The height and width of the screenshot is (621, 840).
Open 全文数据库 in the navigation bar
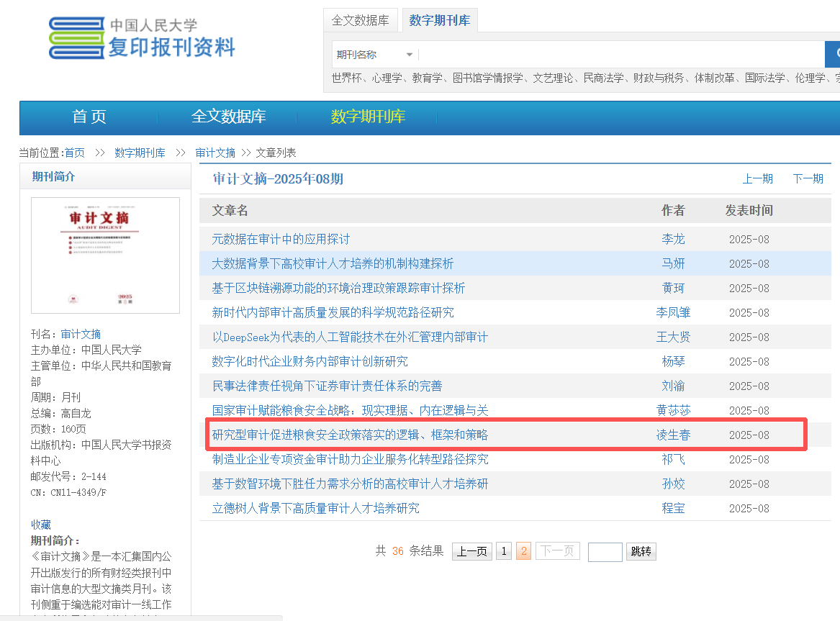228,117
